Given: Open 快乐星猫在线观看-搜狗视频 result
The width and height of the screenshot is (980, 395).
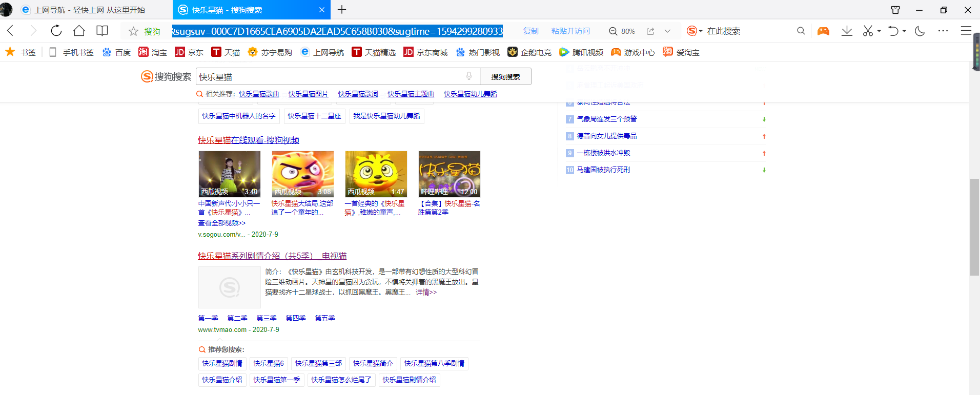Looking at the screenshot, I should [249, 140].
